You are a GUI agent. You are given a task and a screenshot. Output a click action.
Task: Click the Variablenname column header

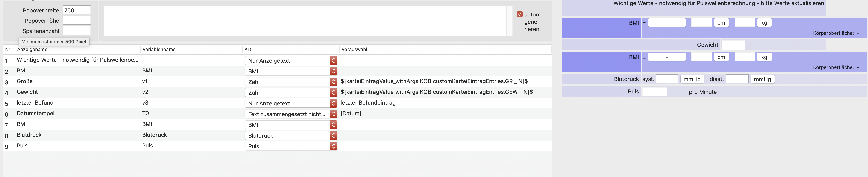tap(191, 49)
